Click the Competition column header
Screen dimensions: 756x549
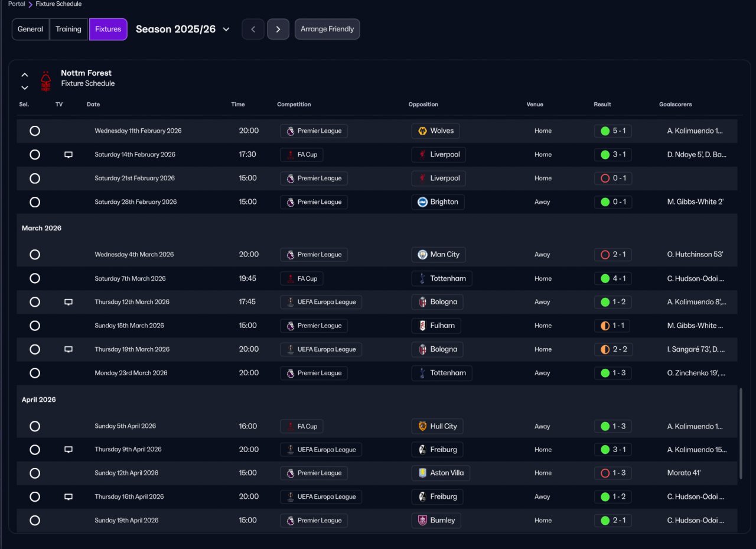coord(294,105)
